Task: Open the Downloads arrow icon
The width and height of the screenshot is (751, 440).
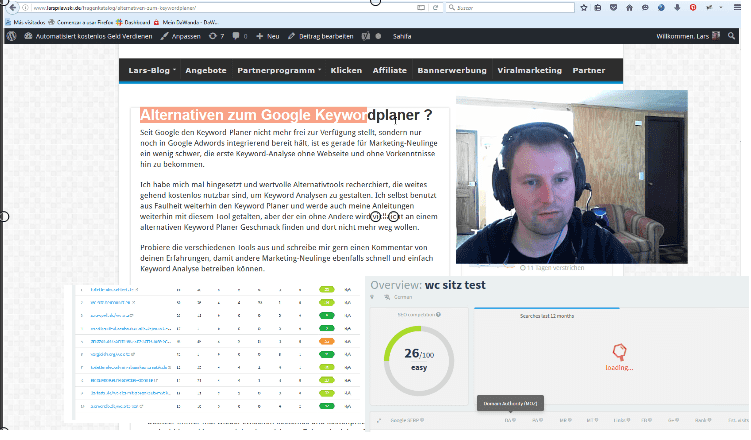Action: (x=677, y=8)
